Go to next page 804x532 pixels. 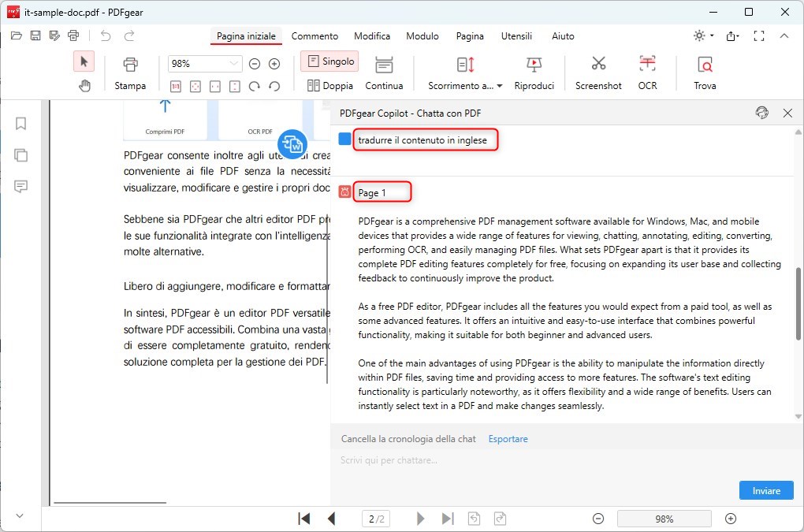[x=420, y=519]
